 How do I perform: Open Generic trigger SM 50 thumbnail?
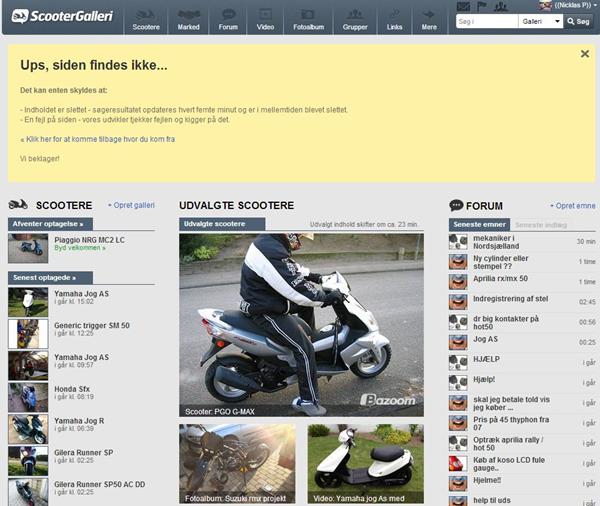point(28,334)
